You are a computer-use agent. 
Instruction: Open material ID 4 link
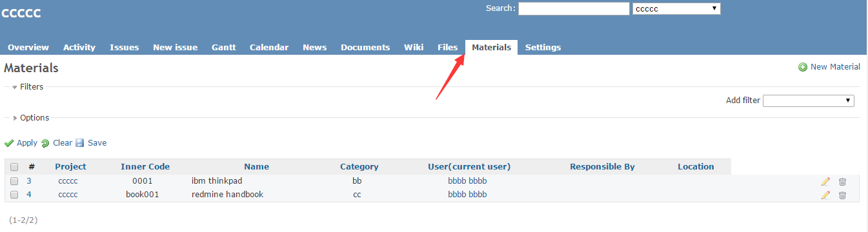(x=29, y=195)
